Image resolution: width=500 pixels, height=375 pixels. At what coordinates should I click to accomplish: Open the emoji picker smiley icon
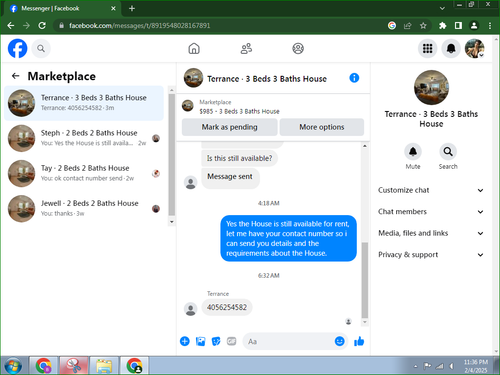click(x=339, y=341)
